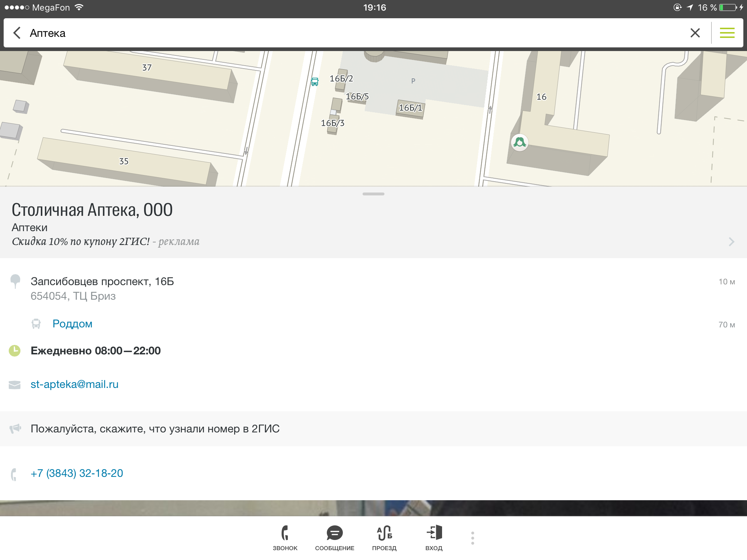This screenshot has height=560, width=747.
Task: Pull the card drag handle
Action: [x=373, y=194]
